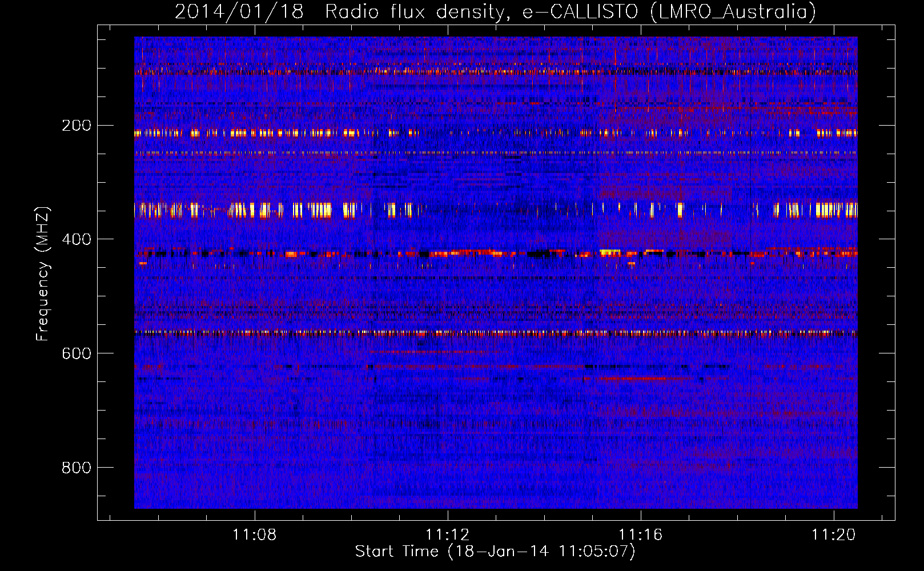Click the 'Start Time (18-Jan-14 11:05:07)' x-axis label

(x=495, y=551)
